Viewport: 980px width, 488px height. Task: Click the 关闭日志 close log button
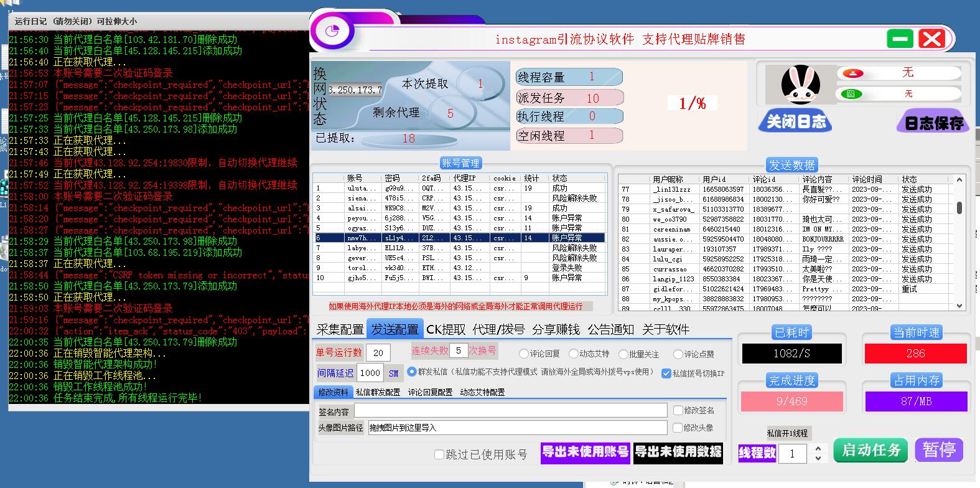point(795,121)
